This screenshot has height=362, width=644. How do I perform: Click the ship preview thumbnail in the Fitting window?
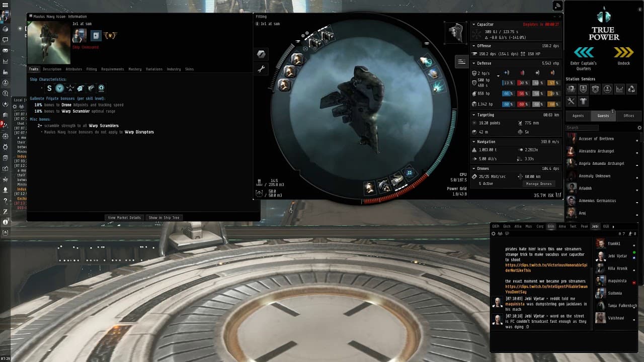456,33
